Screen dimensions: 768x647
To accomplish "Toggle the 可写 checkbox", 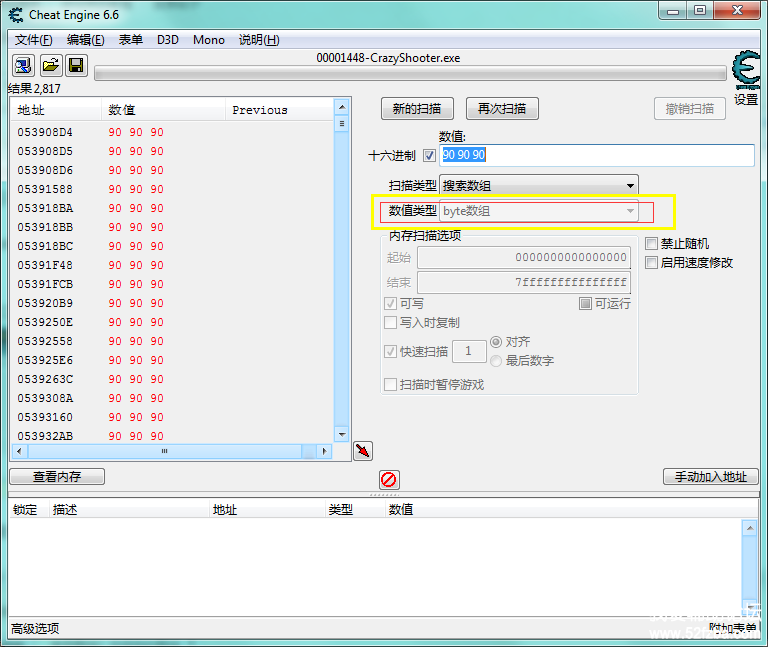I will pos(390,304).
